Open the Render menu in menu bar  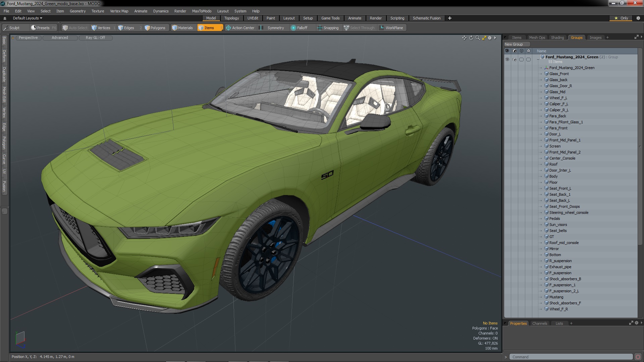tap(180, 11)
